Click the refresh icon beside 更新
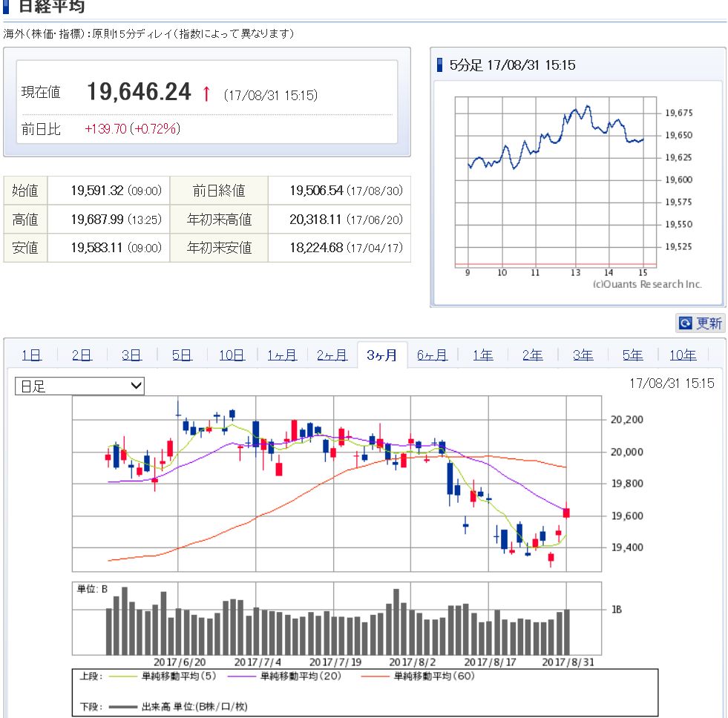Image resolution: width=728 pixels, height=718 pixels. (x=685, y=323)
